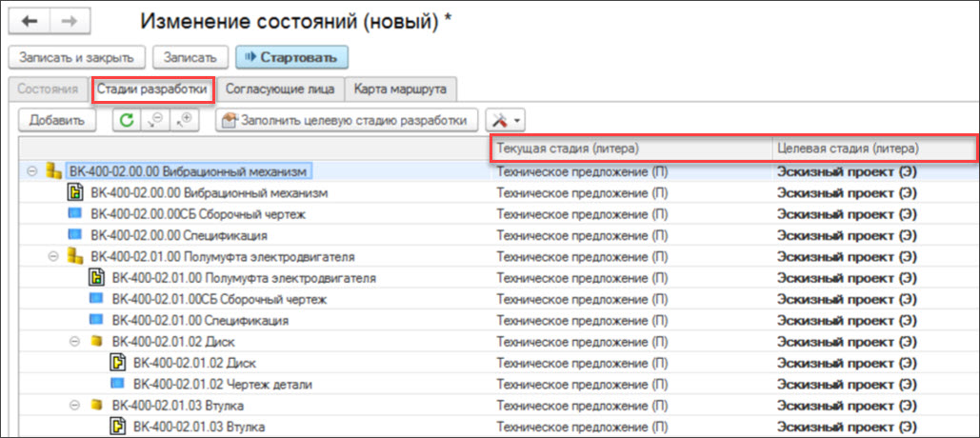Click the blue drawing icon of ВК-400-02.00.00СБ Сборочный чертеж

point(75,214)
